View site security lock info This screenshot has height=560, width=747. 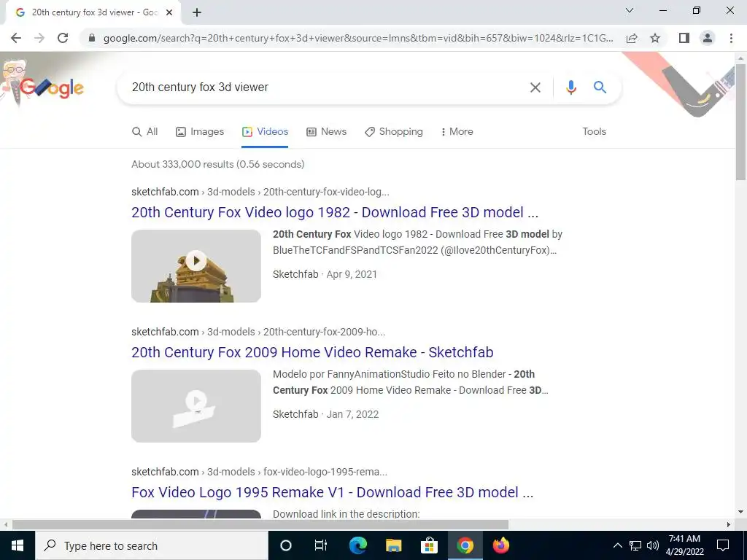tap(92, 38)
